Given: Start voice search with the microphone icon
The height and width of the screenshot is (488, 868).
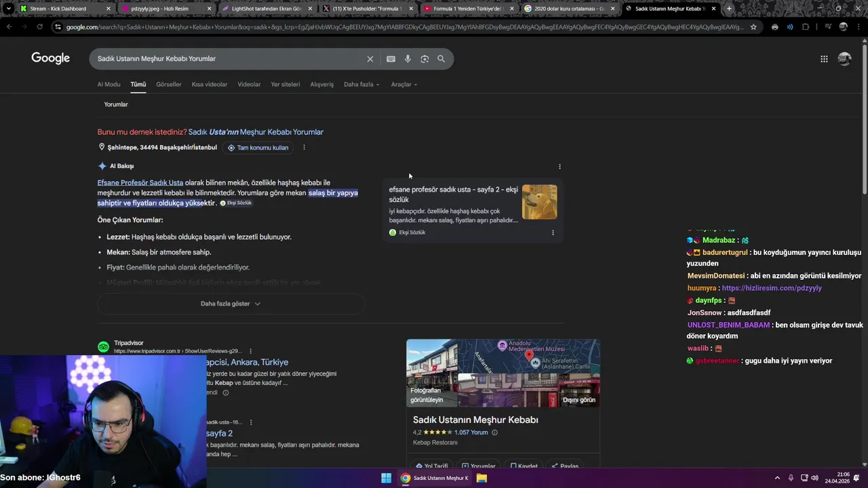Looking at the screenshot, I should [x=408, y=59].
